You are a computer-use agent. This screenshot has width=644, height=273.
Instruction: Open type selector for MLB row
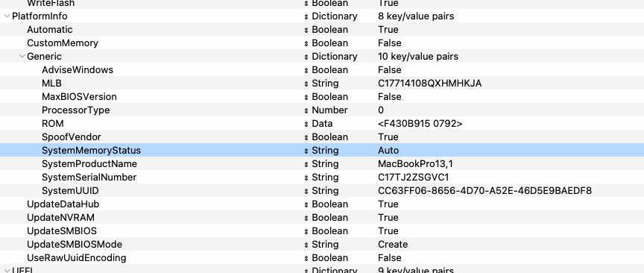[x=306, y=84]
